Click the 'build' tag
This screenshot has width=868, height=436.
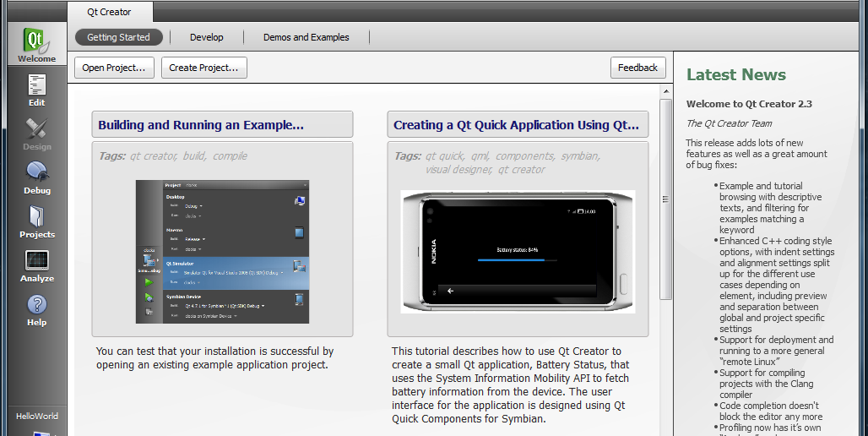[x=194, y=156]
